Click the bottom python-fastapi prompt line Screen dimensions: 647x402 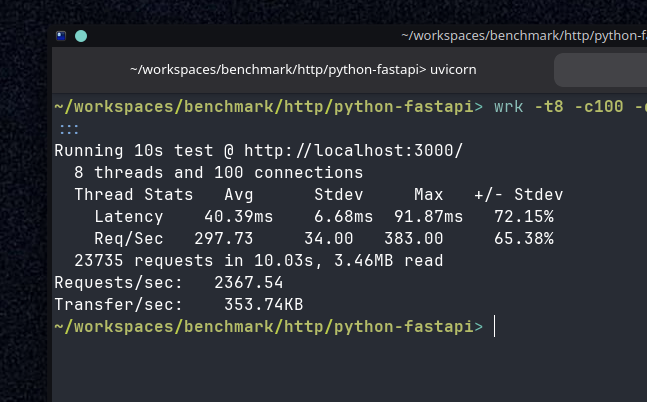(268, 327)
